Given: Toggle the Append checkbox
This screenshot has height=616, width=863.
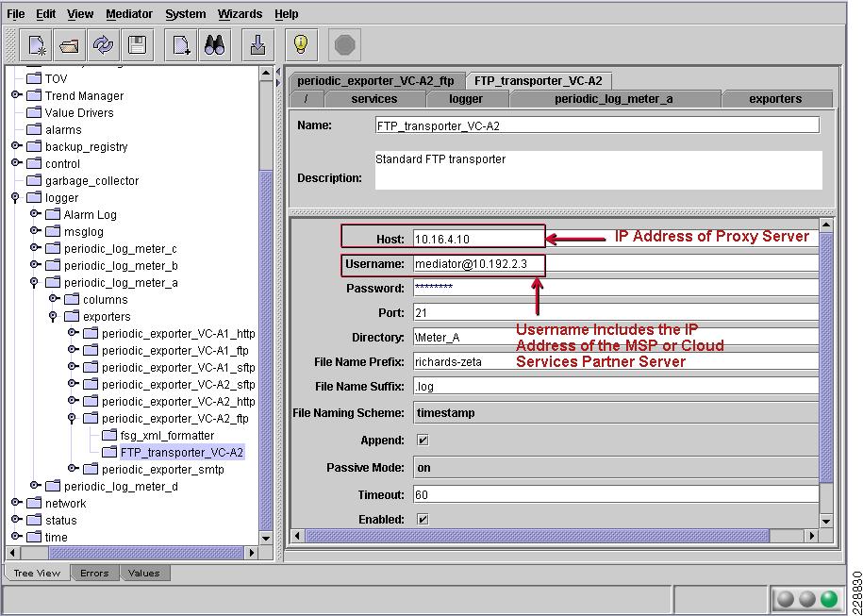Looking at the screenshot, I should [423, 441].
